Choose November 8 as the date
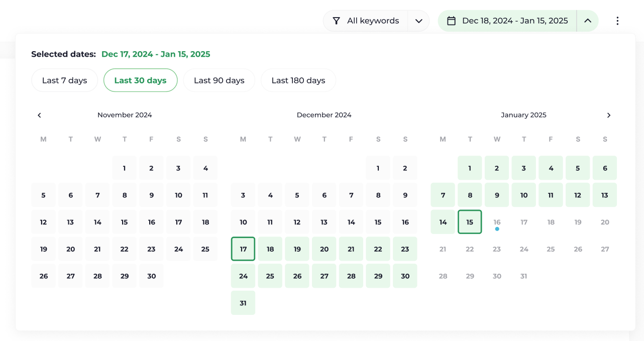Screen dimensions: 644x341 pyautogui.click(x=125, y=195)
